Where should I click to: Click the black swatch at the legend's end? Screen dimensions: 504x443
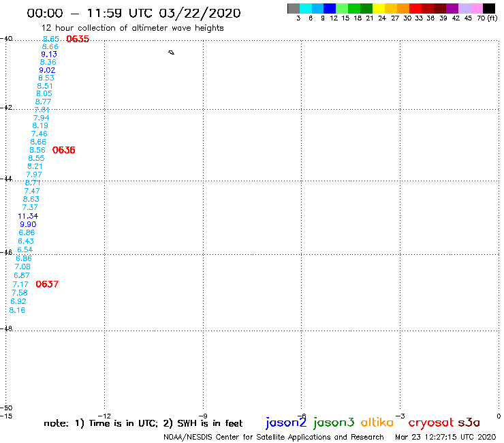(489, 8)
